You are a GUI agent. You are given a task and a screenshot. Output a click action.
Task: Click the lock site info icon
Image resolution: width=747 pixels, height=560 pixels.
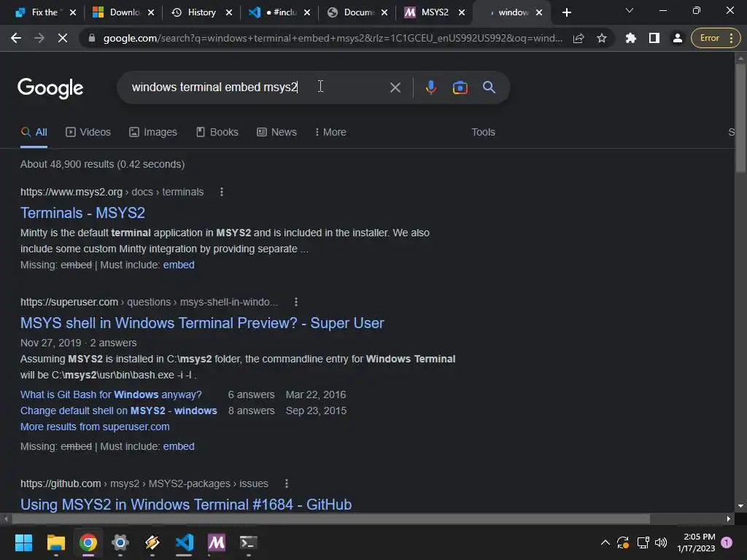(x=91, y=38)
